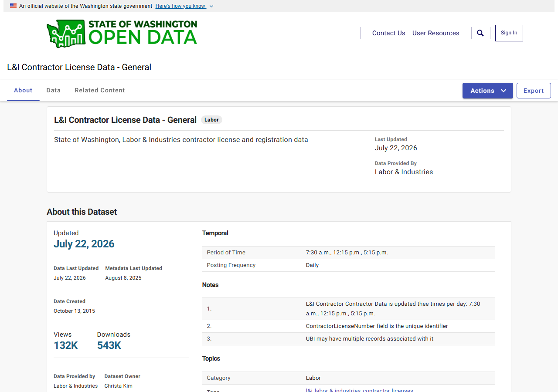Viewport: 558px width, 392px height.
Task: Open the Contact Us link
Action: click(x=389, y=33)
